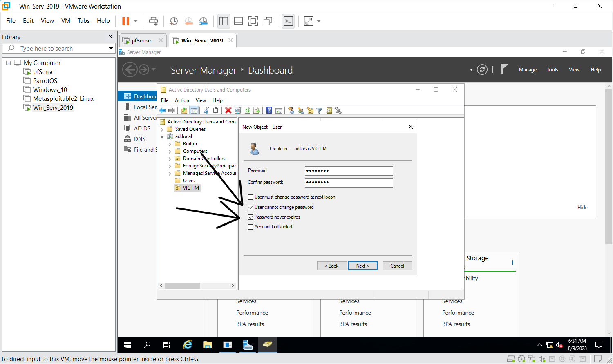Click the red X delete icon
This screenshot has height=364, width=613.
click(228, 110)
